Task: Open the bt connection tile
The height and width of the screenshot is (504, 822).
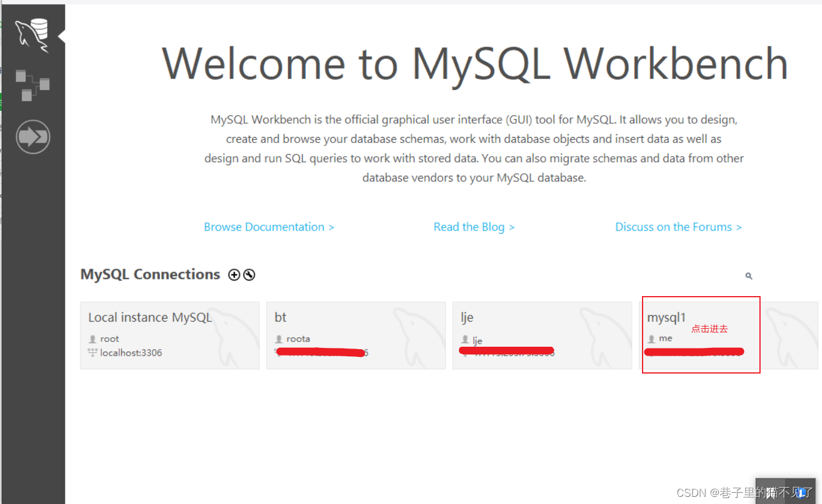Action: pyautogui.click(x=356, y=335)
